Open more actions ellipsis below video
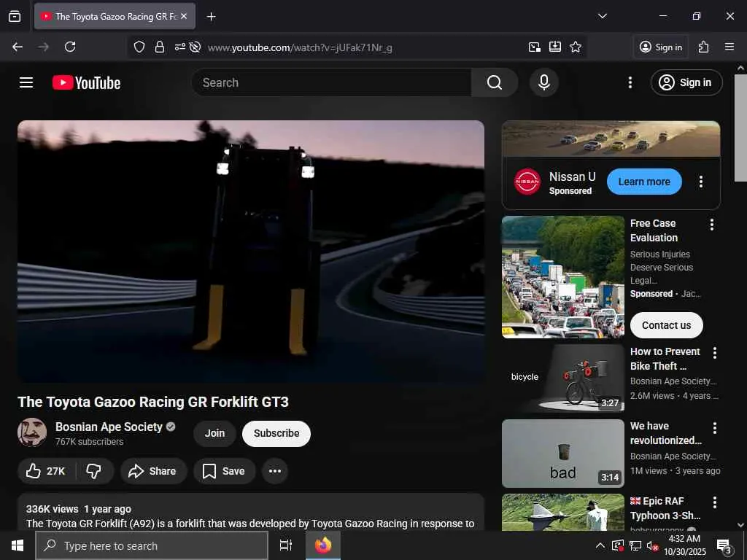 (x=275, y=471)
